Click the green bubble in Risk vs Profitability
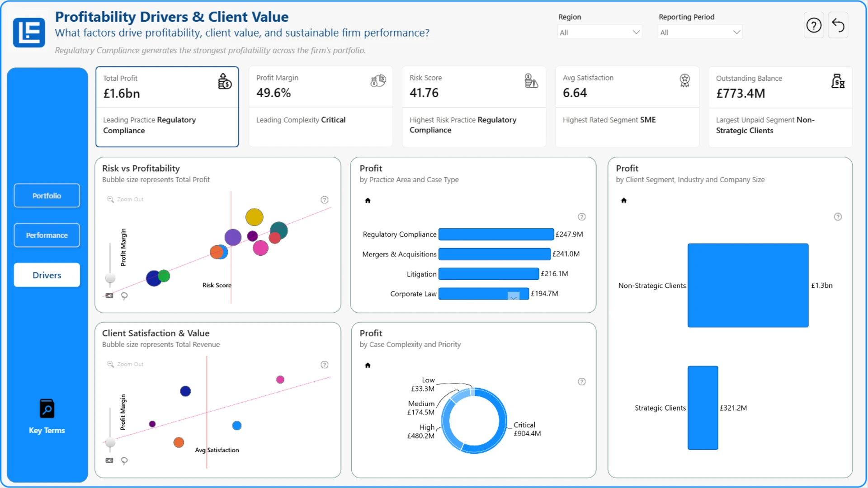Screen dimensions: 868x488 tap(164, 276)
